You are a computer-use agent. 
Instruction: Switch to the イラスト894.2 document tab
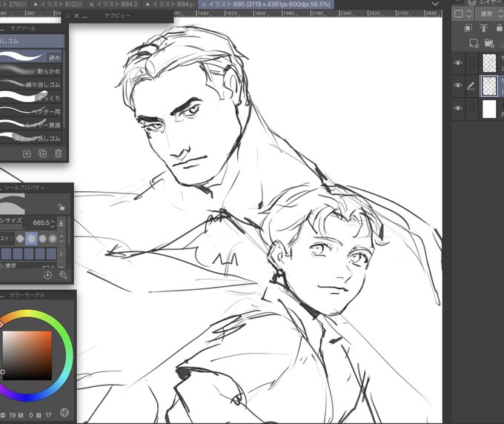pyautogui.click(x=113, y=4)
